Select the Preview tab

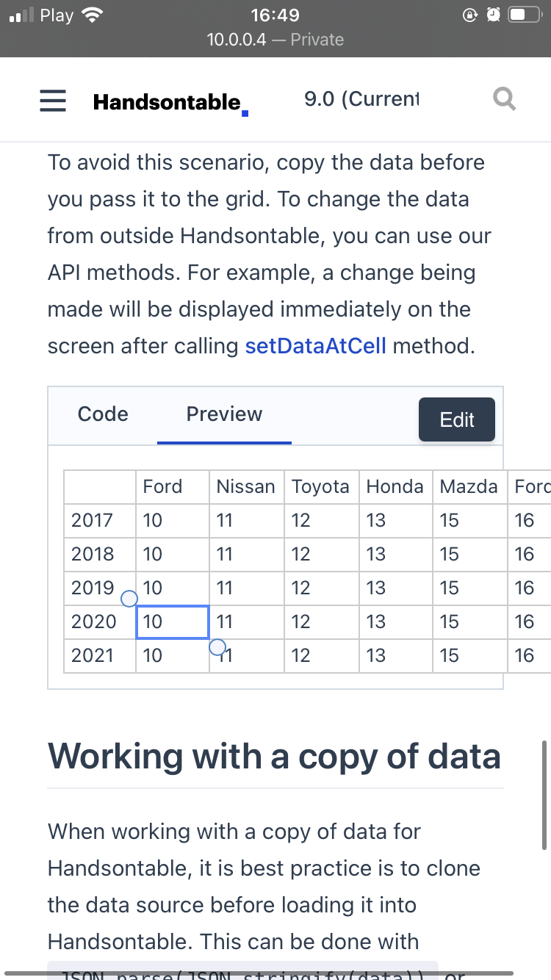pos(224,414)
